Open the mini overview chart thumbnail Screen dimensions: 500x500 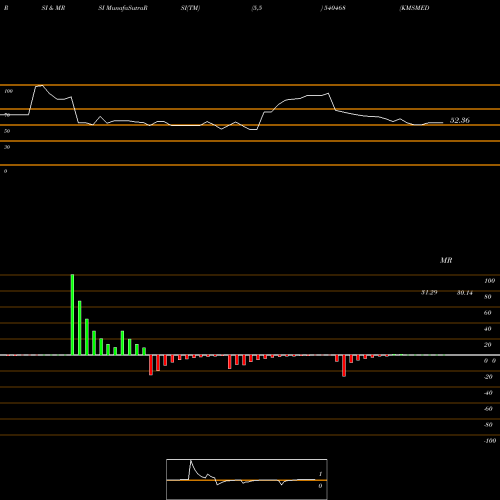tap(247, 479)
